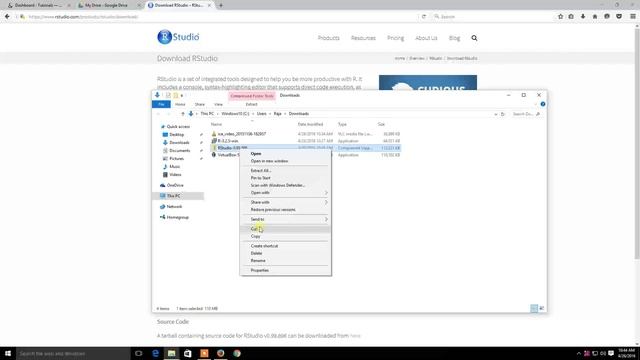The image size is (640, 360).
Task: Switch to the Share ribbon tab
Action: click(200, 104)
